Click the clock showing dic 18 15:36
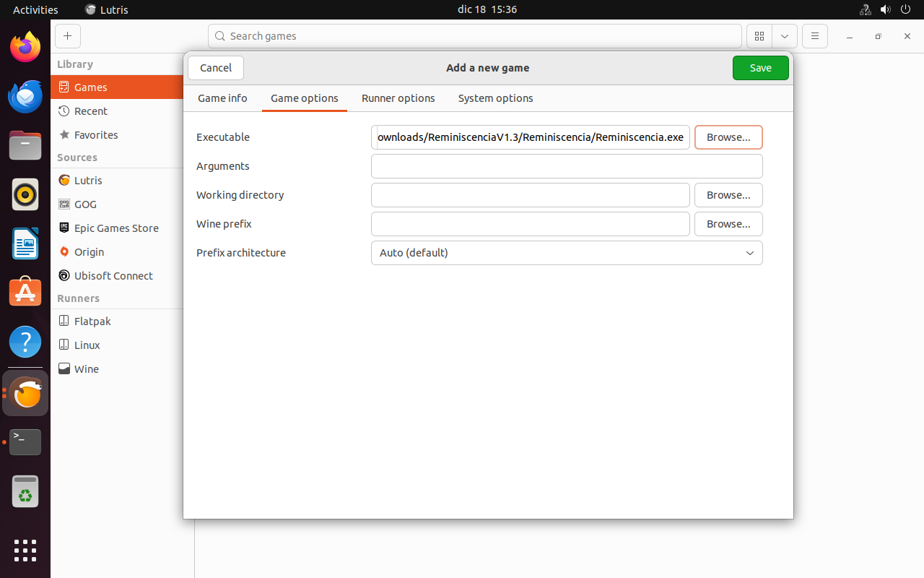The image size is (924, 578). pyautogui.click(x=487, y=9)
